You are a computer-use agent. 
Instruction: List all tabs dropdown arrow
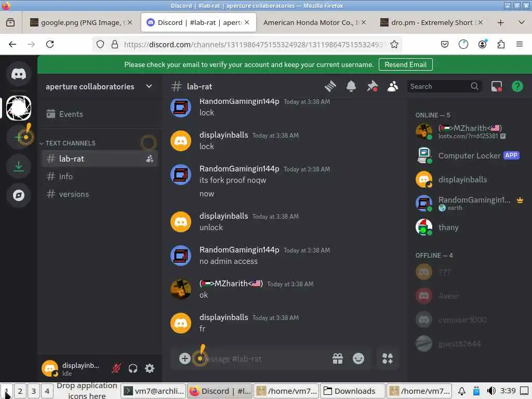coord(522,22)
